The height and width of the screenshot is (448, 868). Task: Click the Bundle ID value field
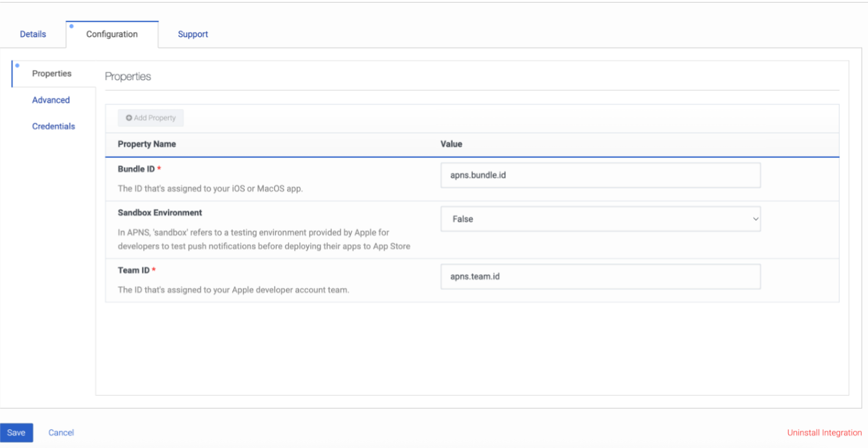tap(600, 175)
